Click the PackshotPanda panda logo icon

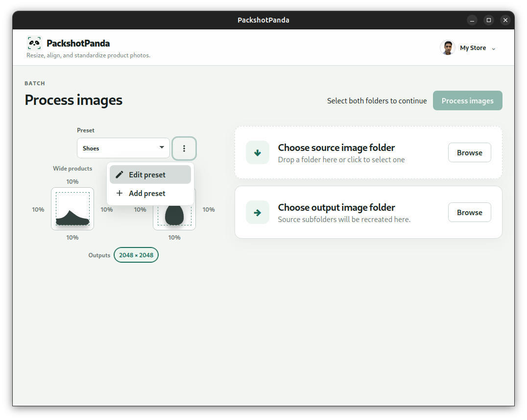[34, 43]
